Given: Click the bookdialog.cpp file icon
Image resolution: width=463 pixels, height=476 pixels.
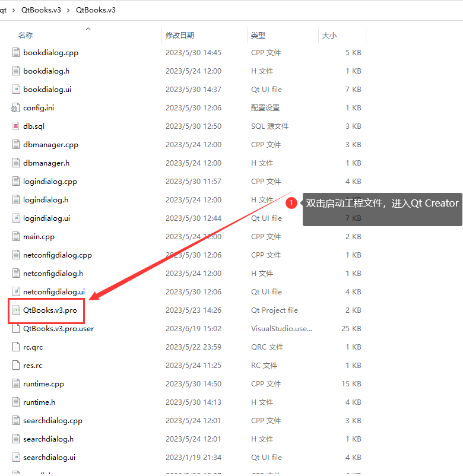Looking at the screenshot, I should (16, 52).
